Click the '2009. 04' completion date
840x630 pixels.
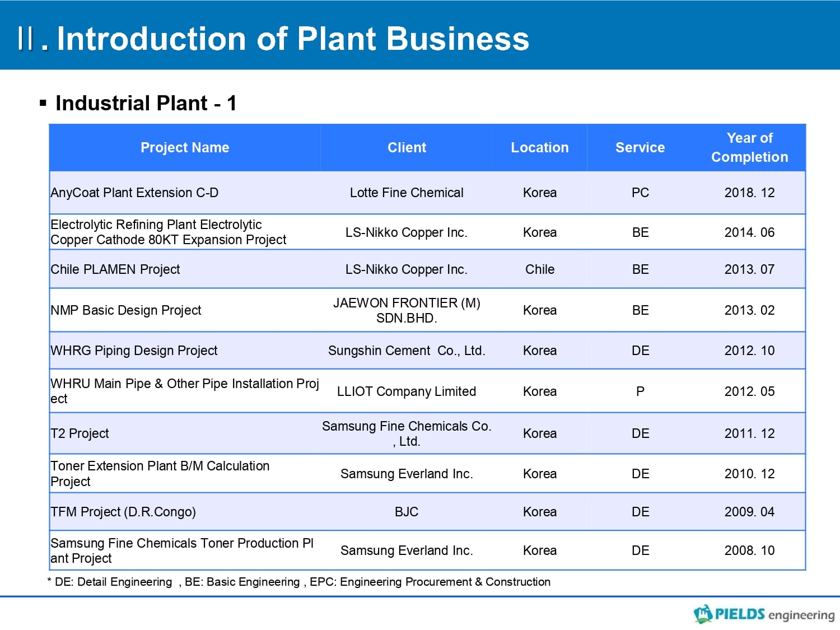point(749,512)
